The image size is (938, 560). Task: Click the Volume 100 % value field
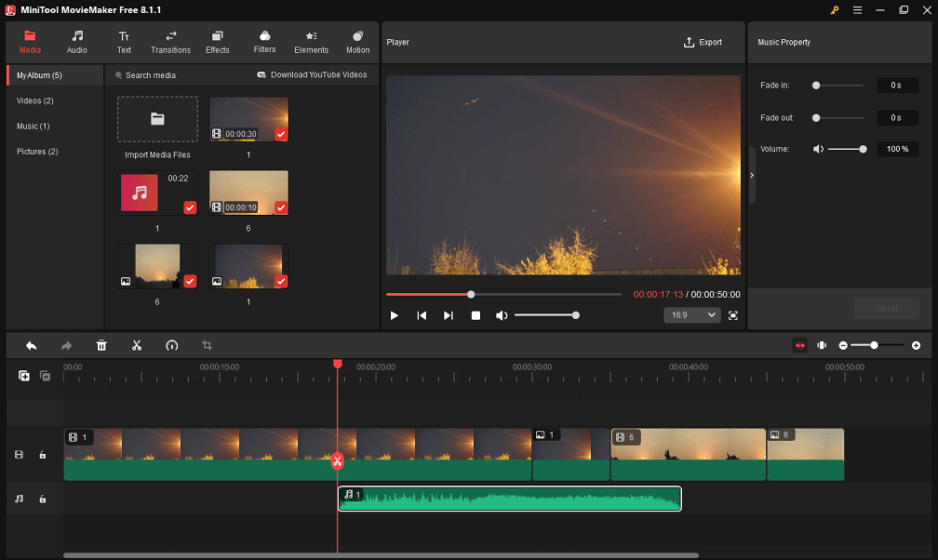pos(897,149)
